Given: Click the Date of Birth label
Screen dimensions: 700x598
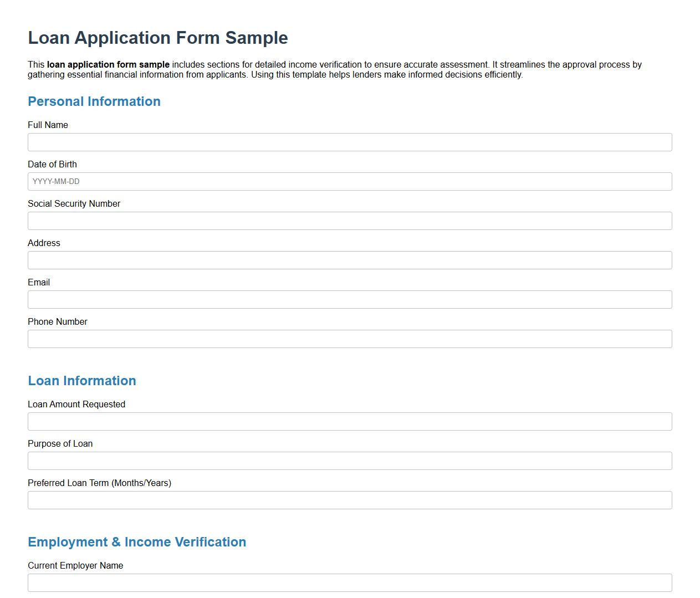Looking at the screenshot, I should coord(52,164).
